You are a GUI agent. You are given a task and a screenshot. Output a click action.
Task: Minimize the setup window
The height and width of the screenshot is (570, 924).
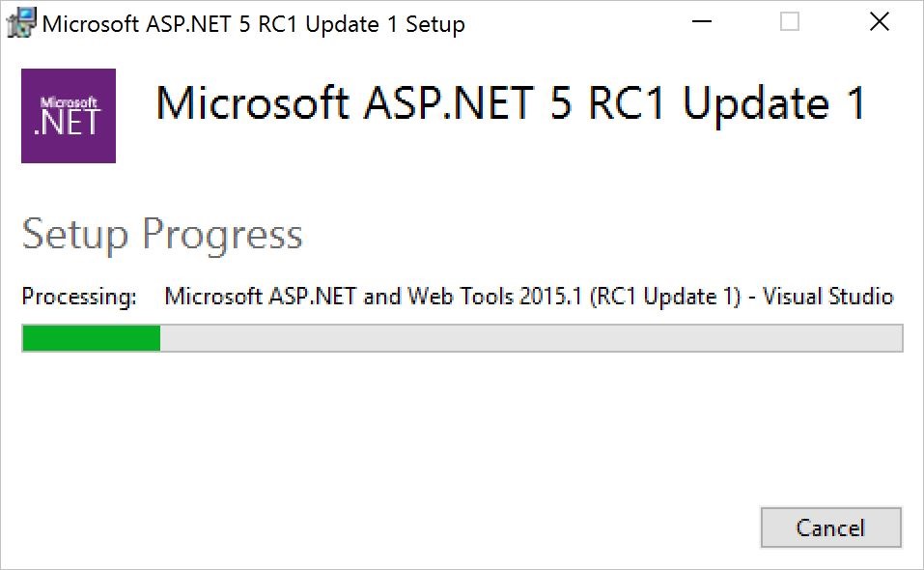click(702, 22)
